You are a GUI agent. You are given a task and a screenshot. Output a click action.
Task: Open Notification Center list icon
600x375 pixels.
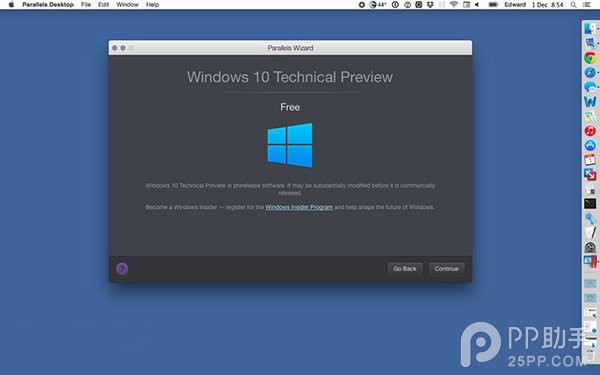[586, 5]
